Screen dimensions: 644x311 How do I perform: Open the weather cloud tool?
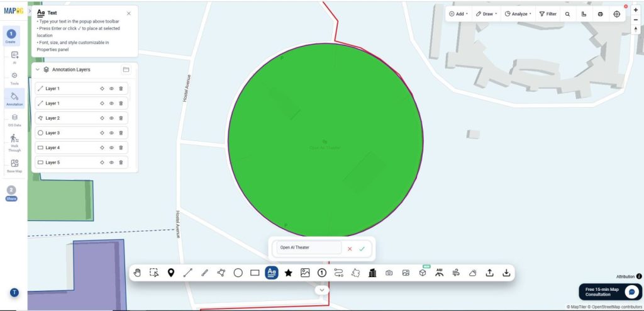click(x=473, y=273)
